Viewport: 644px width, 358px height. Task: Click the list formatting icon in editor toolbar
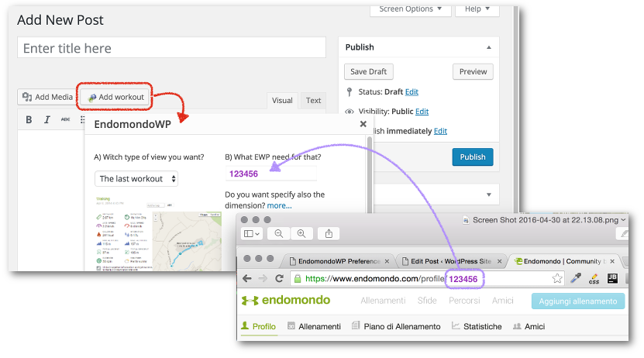click(x=83, y=119)
